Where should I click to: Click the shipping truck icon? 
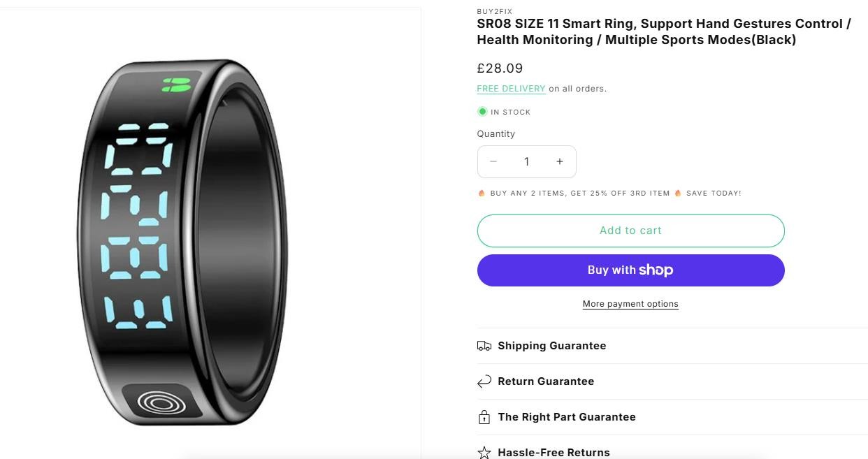click(484, 346)
